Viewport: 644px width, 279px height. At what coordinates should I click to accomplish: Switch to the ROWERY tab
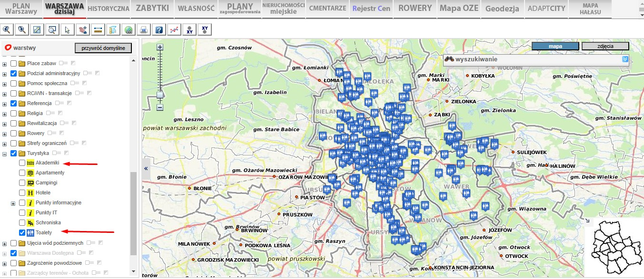[415, 9]
